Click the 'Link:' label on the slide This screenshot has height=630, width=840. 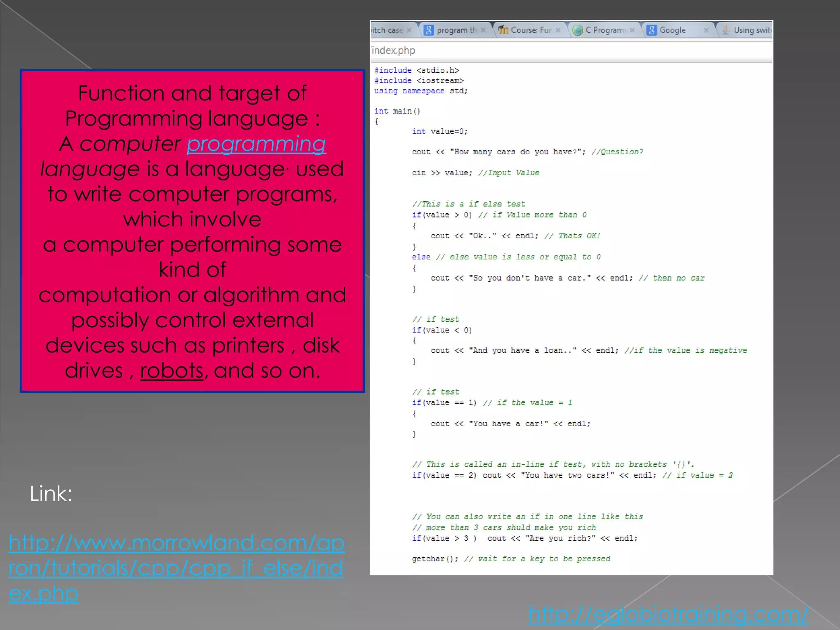tap(51, 494)
